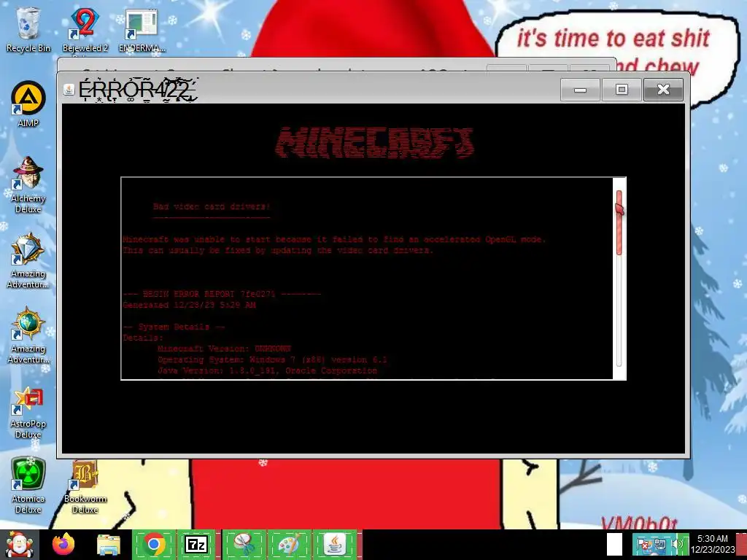Open the ENDERMA... desktop shortcut
The height and width of the screenshot is (560, 747).
point(142,29)
